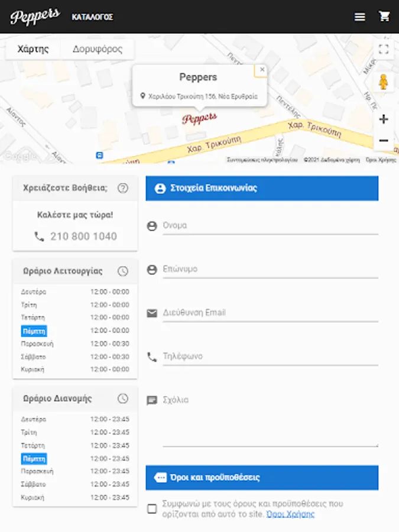Image resolution: width=399 pixels, height=532 pixels.
Task: Call 210 800 1040 phone number
Action: click(83, 236)
